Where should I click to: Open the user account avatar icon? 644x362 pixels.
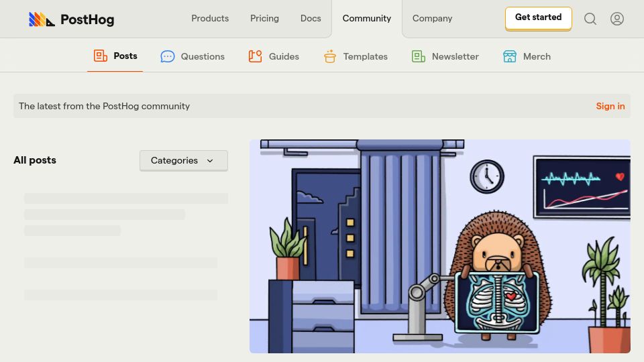617,19
